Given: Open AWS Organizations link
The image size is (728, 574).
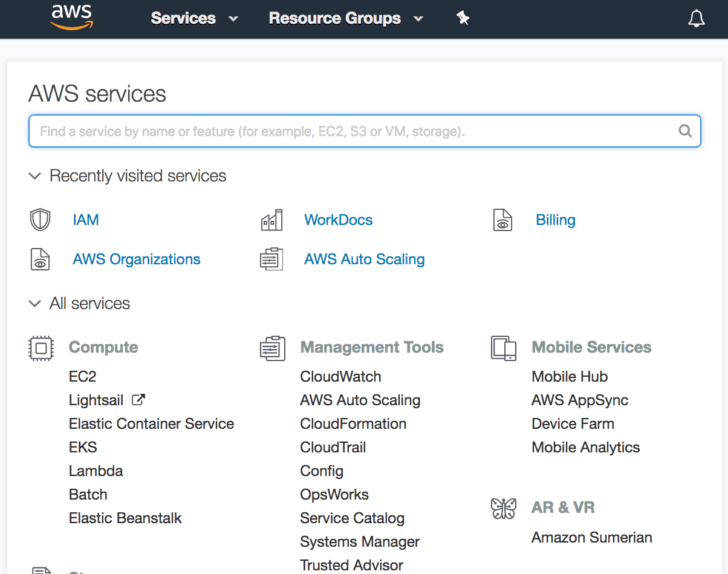Looking at the screenshot, I should [x=137, y=259].
